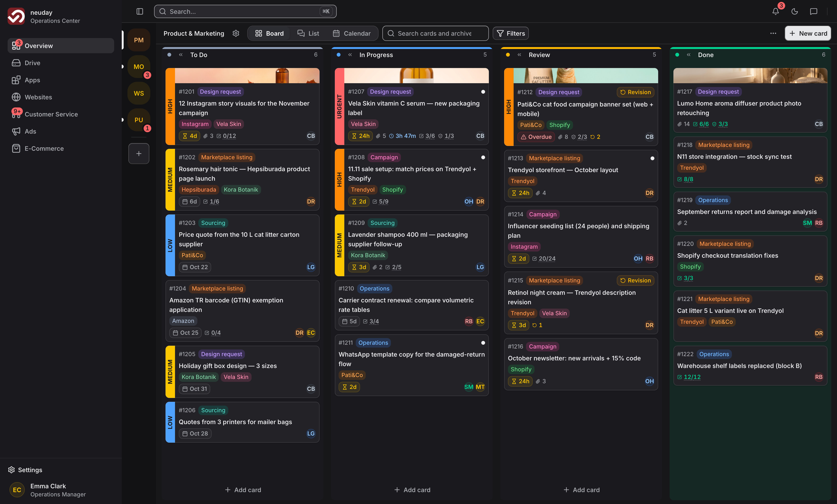Toggle the 8/8 checklist on card #1218
The width and height of the screenshot is (837, 504).
tap(685, 179)
